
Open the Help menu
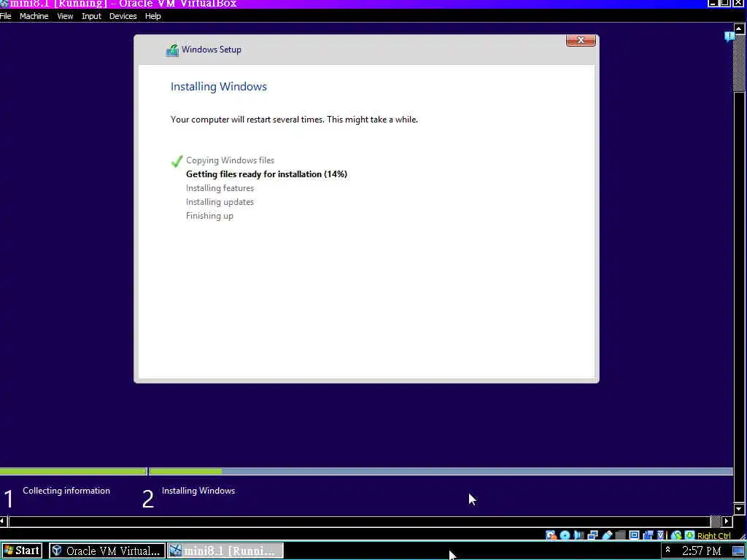point(153,16)
